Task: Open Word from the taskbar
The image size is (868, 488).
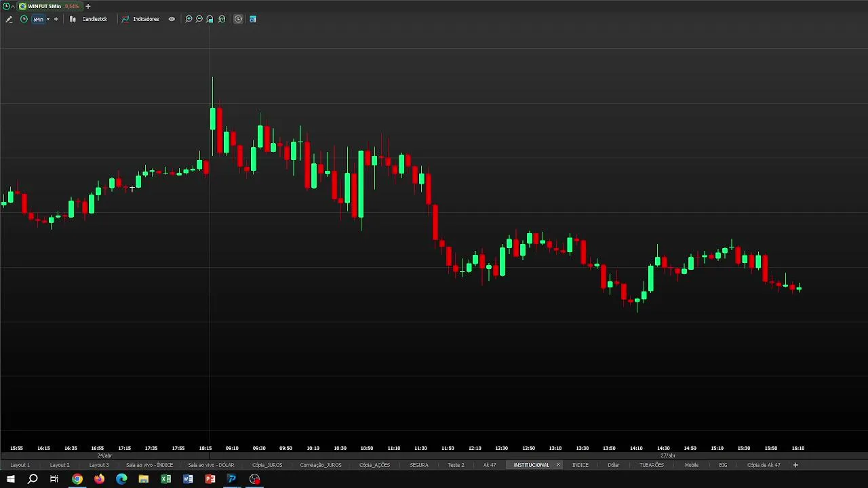Action: point(188,479)
